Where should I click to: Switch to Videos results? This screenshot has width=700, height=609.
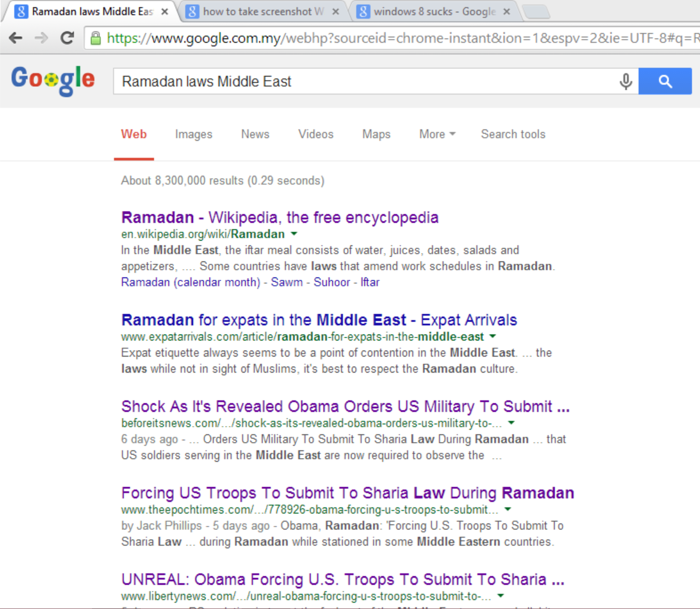coord(316,134)
